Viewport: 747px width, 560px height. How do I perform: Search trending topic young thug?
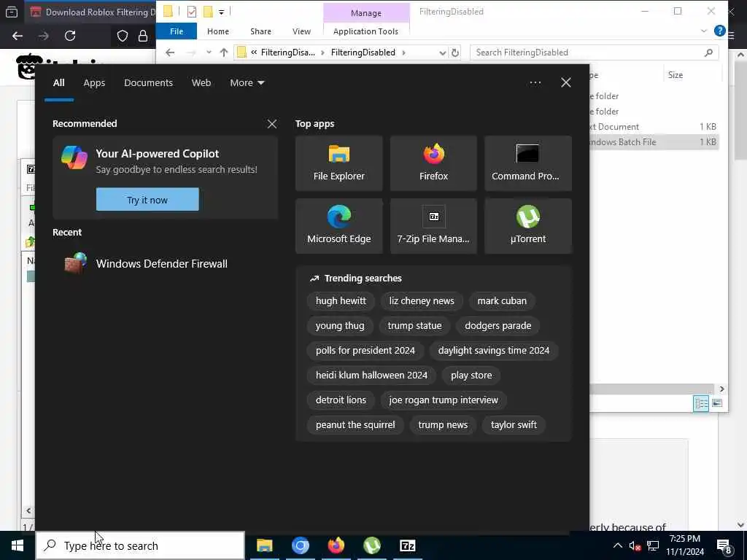[340, 326]
